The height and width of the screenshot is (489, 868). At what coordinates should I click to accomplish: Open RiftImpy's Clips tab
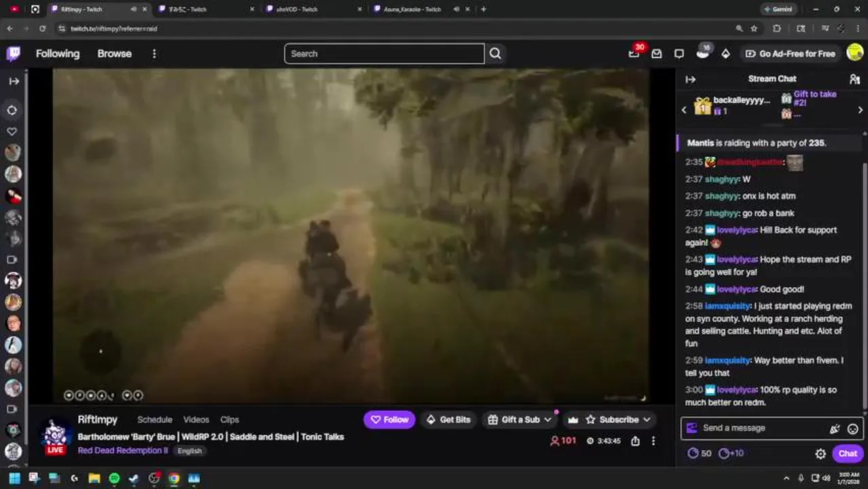point(230,420)
